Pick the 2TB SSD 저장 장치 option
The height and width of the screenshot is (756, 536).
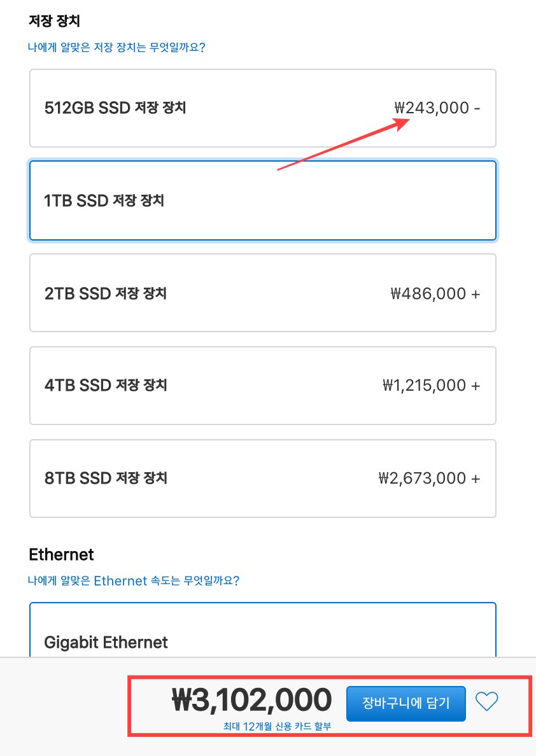point(262,293)
